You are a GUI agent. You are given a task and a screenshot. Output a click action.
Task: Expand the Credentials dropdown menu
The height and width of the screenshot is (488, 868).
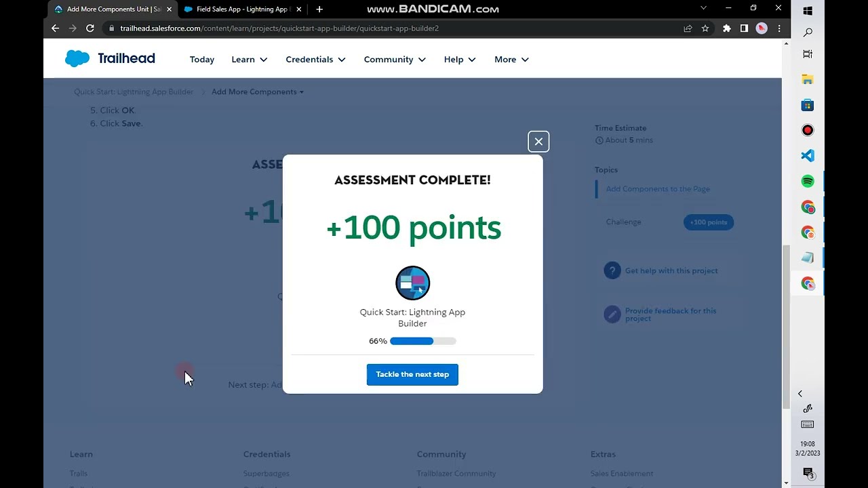tap(315, 60)
